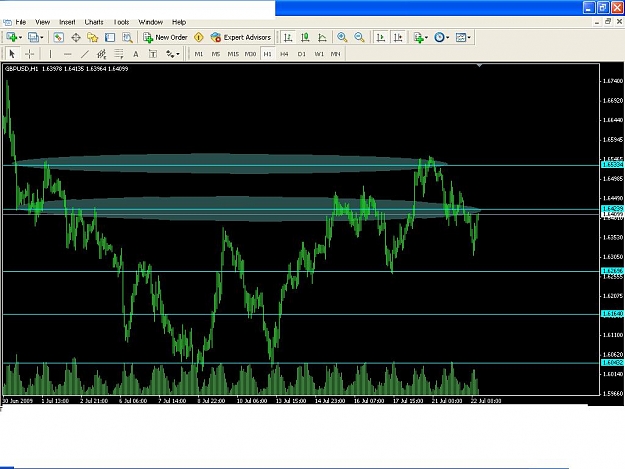Select the equidistant channel tool

click(102, 54)
